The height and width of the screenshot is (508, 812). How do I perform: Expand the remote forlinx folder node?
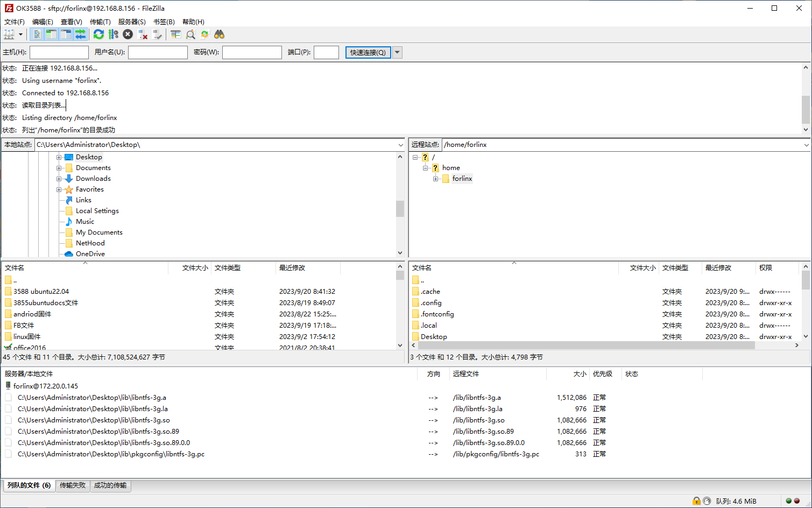point(436,179)
